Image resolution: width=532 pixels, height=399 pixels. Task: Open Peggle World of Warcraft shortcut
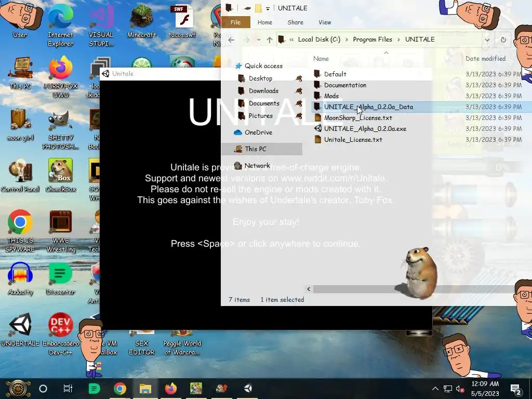click(182, 343)
